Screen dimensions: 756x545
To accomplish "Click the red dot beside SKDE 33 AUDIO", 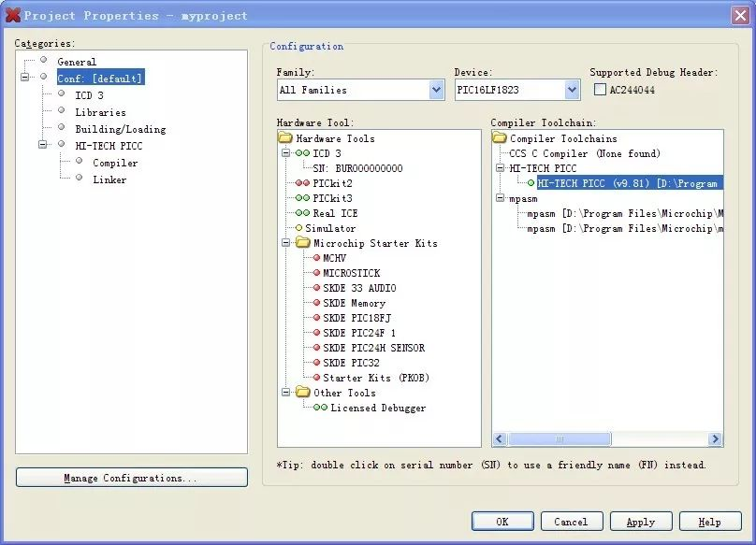I will [317, 288].
